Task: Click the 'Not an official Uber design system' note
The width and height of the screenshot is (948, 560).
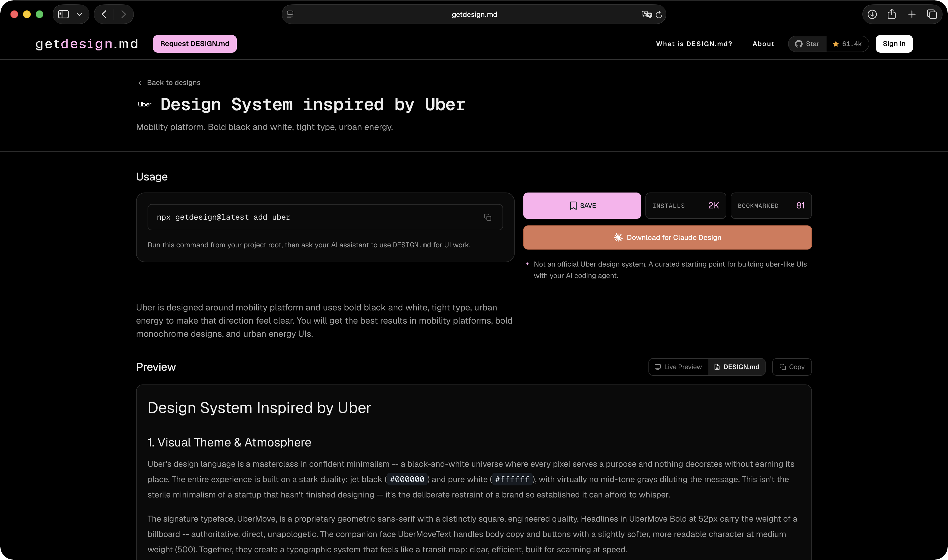Action: click(670, 270)
